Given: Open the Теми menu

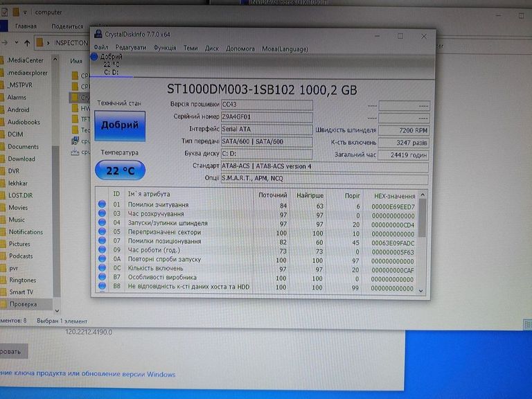Looking at the screenshot, I should point(190,48).
